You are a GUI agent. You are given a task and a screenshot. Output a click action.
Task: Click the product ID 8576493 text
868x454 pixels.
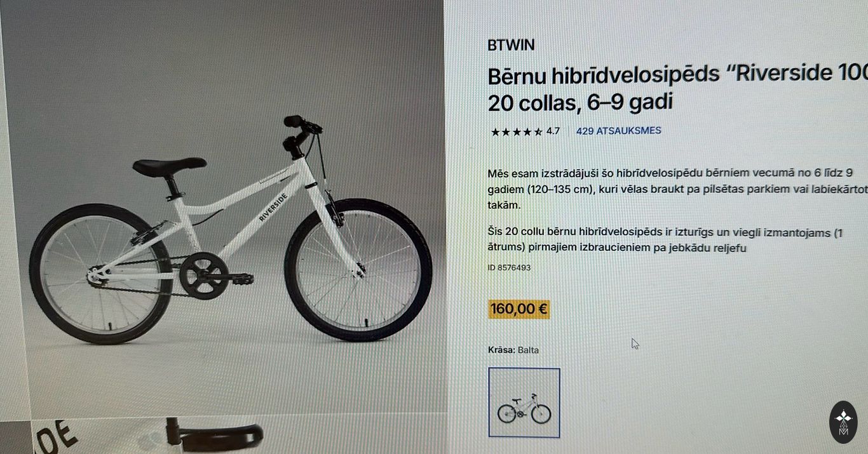pos(509,267)
